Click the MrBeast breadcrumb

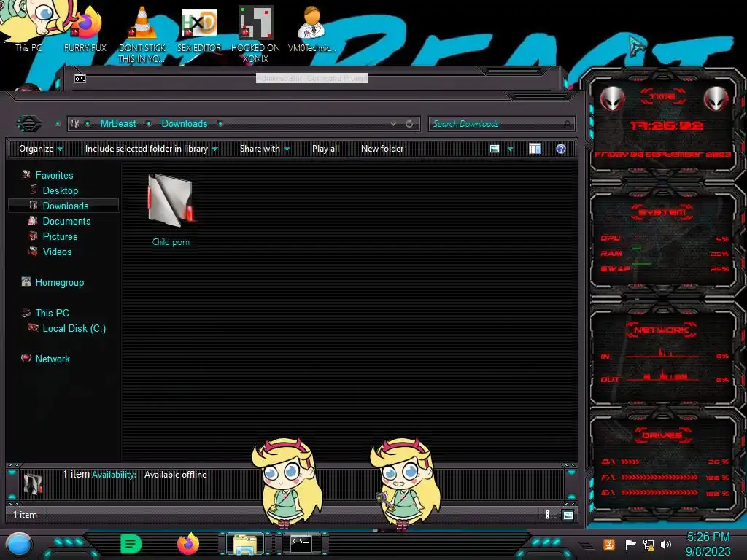[x=118, y=124]
